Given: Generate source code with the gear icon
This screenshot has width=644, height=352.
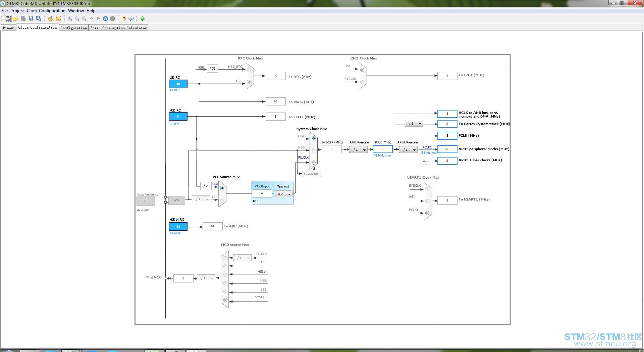Looking at the screenshot, I should click(51, 18).
